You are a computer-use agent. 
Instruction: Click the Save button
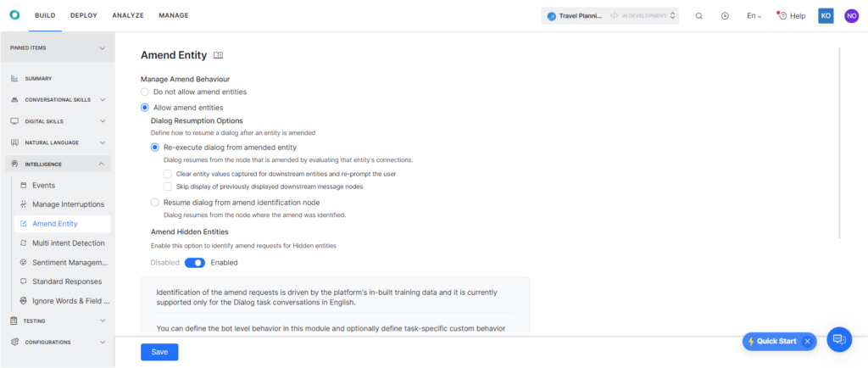[159, 352]
